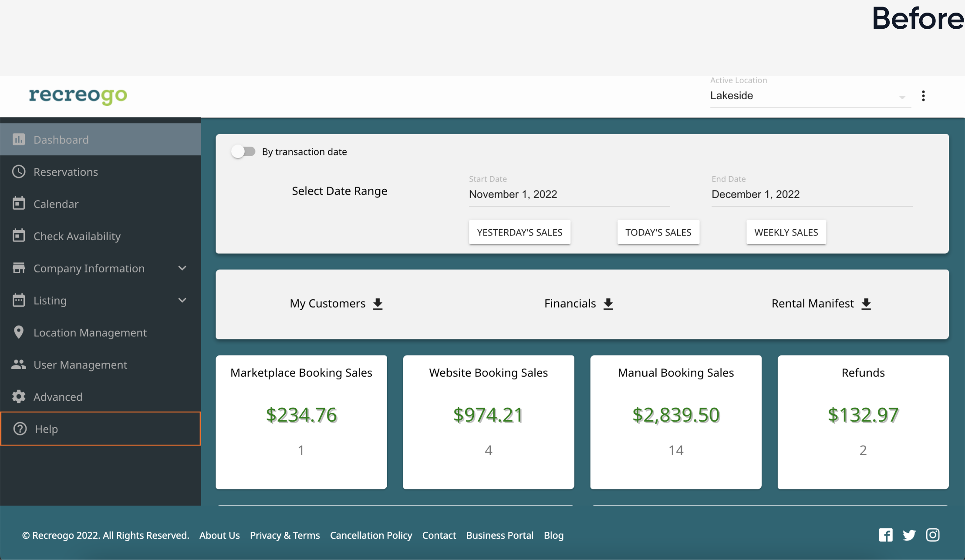Expand the Listing submenu chevron
965x560 pixels.
click(x=182, y=300)
